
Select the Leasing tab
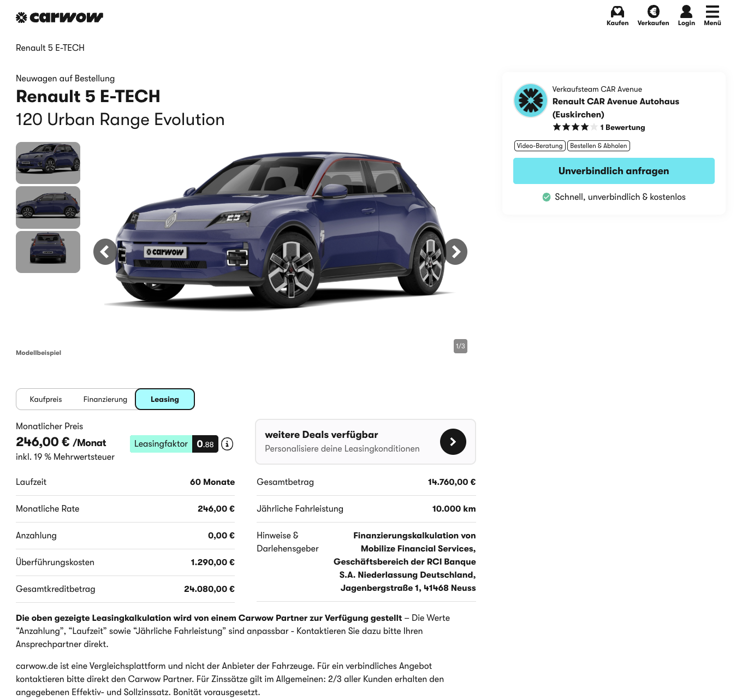click(x=165, y=399)
